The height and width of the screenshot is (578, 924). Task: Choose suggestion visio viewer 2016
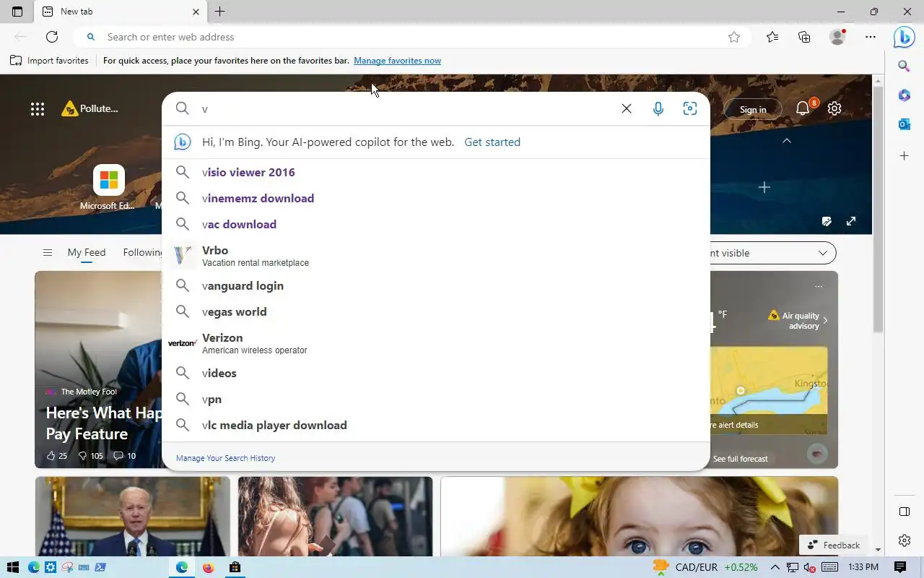pyautogui.click(x=436, y=172)
